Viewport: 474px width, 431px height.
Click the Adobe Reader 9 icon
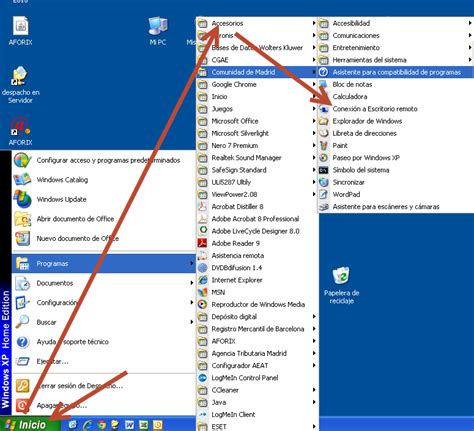(203, 243)
